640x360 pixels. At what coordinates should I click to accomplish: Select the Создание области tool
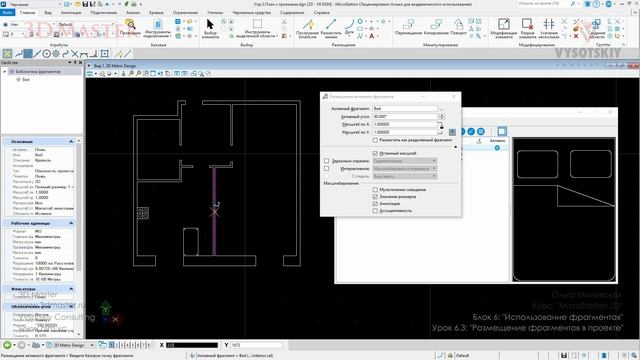(x=596, y=28)
